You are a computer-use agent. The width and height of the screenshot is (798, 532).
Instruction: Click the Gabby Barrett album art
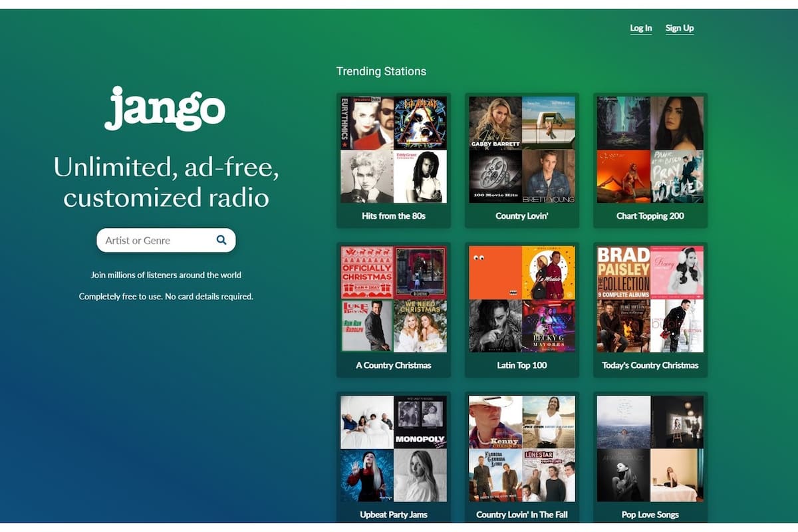click(494, 122)
